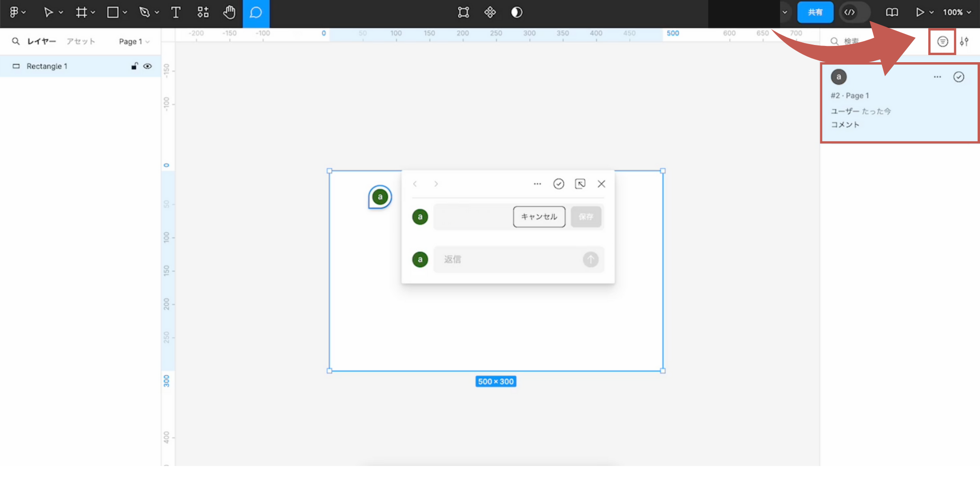Mark comment #2 as resolved with the checkmark
Screen dimensions: 980x477
(958, 77)
